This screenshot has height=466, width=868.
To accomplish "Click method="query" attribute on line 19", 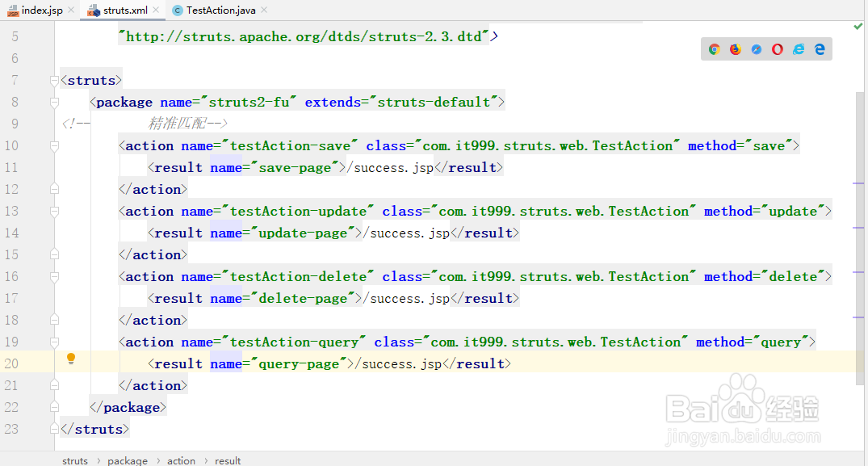I will coord(753,342).
